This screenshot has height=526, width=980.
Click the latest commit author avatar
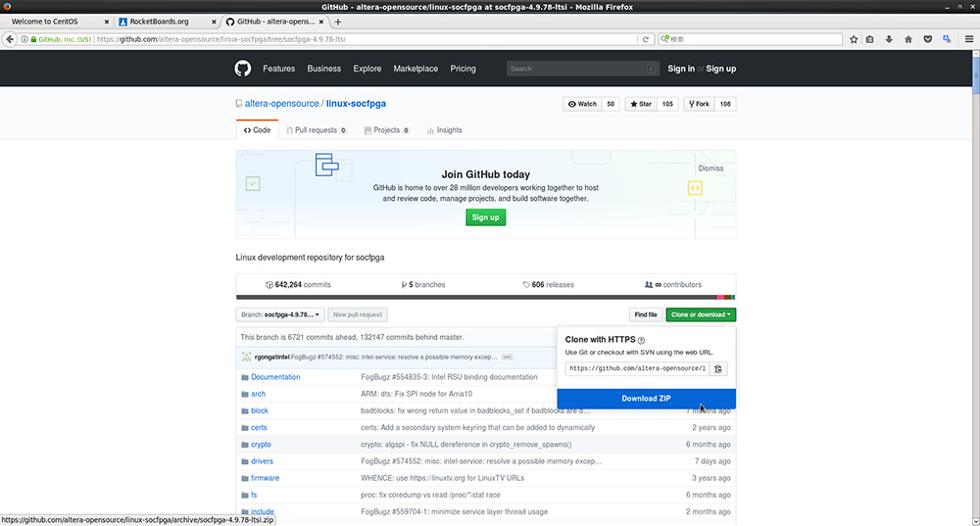point(246,357)
